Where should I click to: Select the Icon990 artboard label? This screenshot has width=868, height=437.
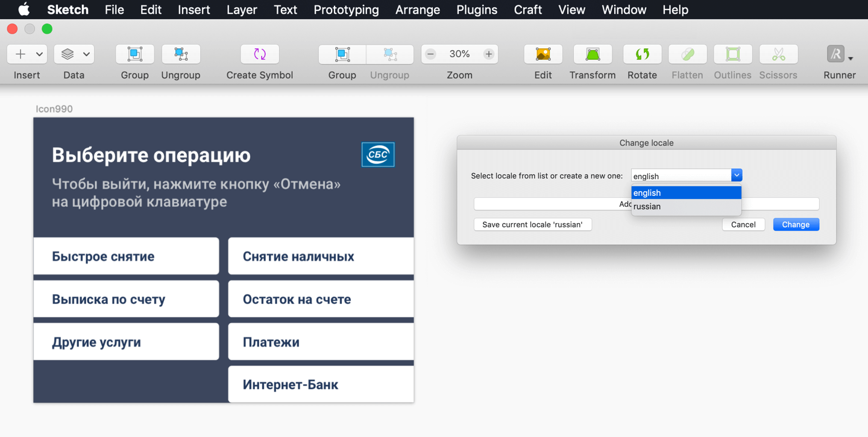click(x=54, y=108)
